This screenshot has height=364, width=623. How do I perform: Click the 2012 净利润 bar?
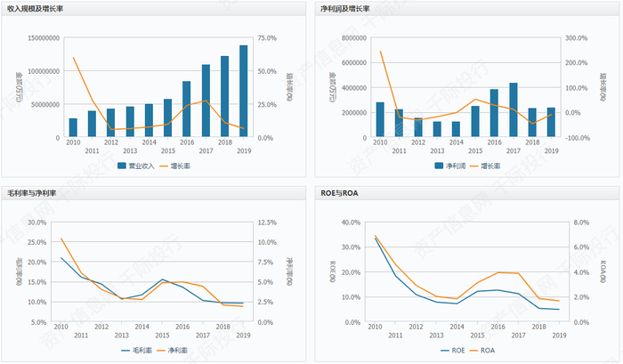tap(418, 127)
